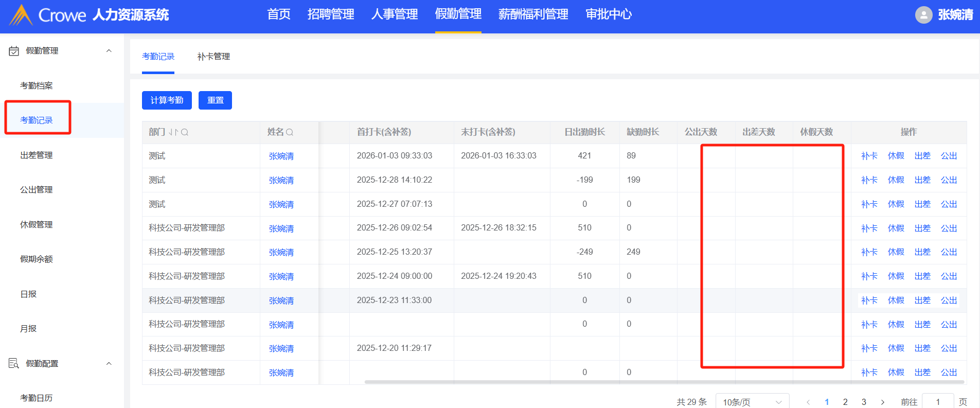Image resolution: width=980 pixels, height=408 pixels.
Task: Open 审批中心 in top navigation
Action: [609, 14]
